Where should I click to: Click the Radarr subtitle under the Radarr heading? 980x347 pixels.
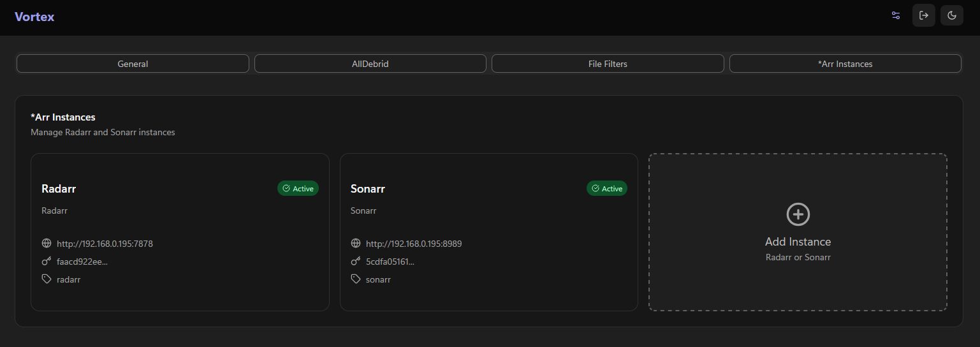coord(54,210)
